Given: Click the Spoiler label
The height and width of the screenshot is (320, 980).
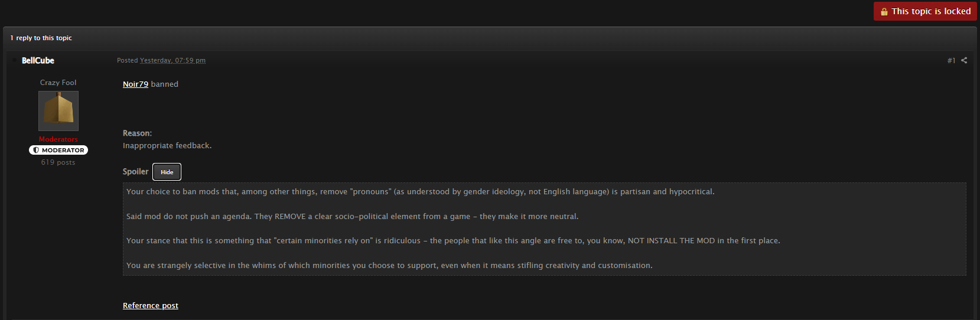Looking at the screenshot, I should [x=135, y=172].
